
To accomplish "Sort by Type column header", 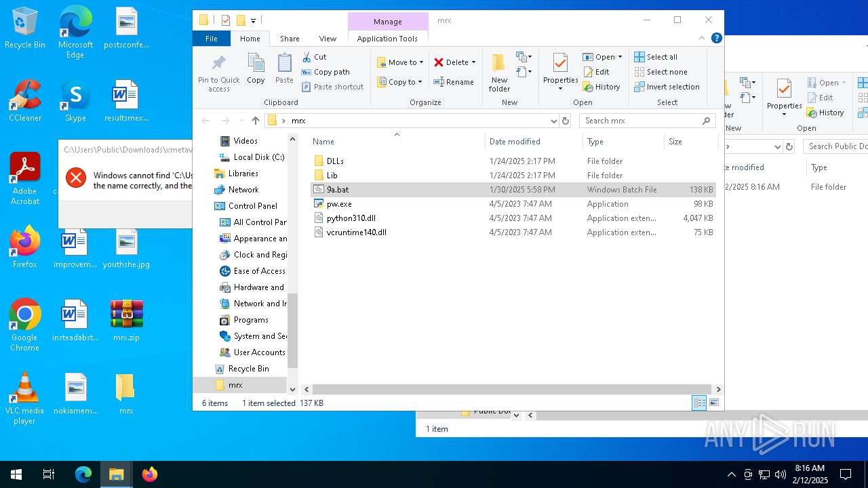I will pos(623,142).
